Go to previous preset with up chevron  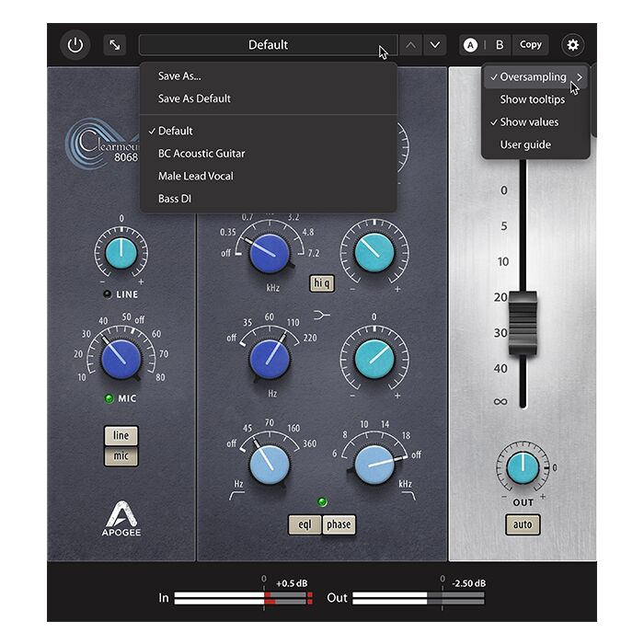[410, 44]
